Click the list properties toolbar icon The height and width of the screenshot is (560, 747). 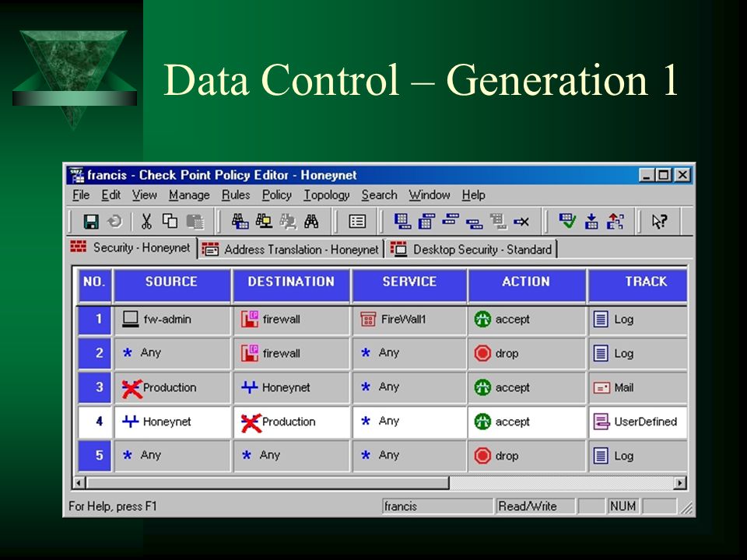(x=357, y=222)
